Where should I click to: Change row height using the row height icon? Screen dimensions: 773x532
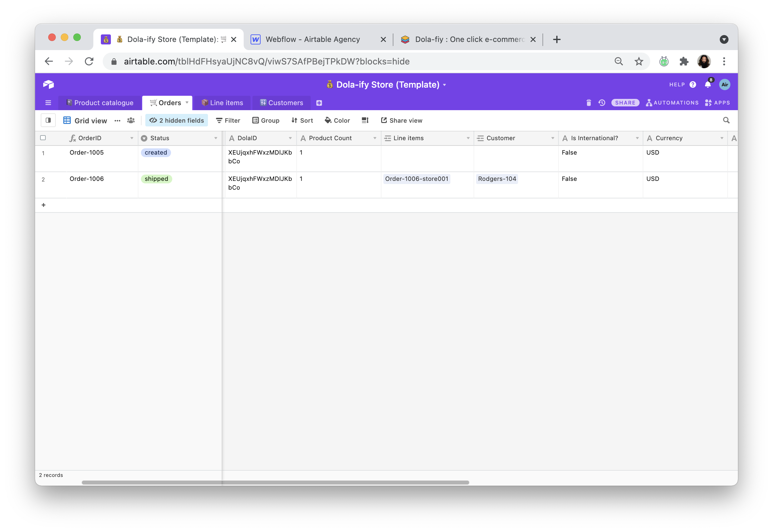click(365, 120)
